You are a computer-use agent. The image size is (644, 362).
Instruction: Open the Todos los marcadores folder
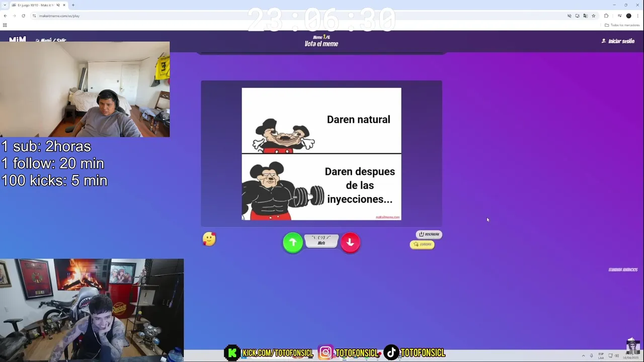click(x=622, y=25)
